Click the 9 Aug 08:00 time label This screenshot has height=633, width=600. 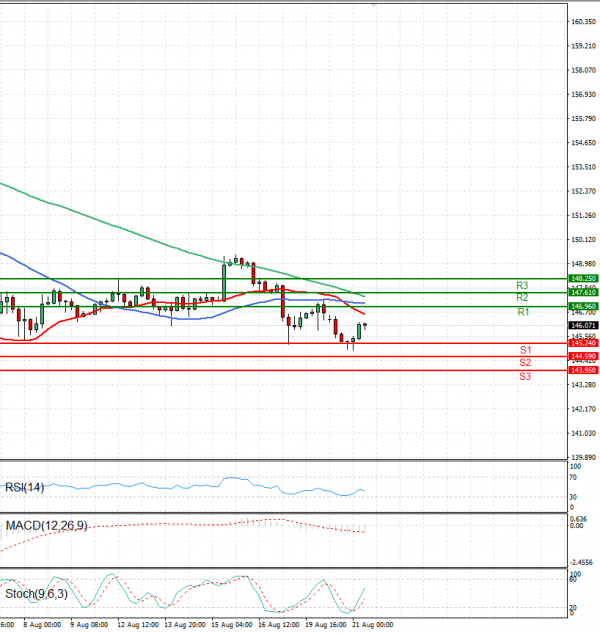[x=89, y=625]
